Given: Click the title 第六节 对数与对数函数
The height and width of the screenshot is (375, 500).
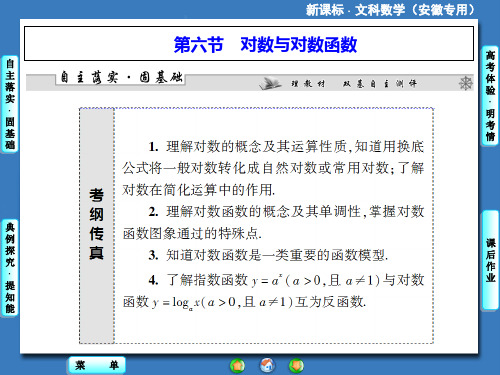Looking at the screenshot, I should 265,44.
